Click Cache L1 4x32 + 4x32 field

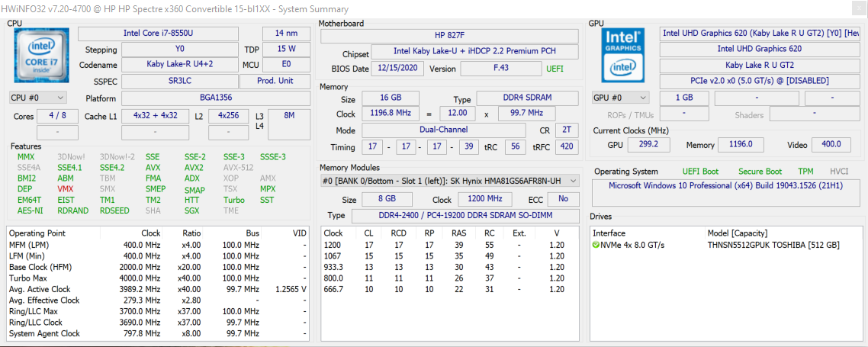156,116
